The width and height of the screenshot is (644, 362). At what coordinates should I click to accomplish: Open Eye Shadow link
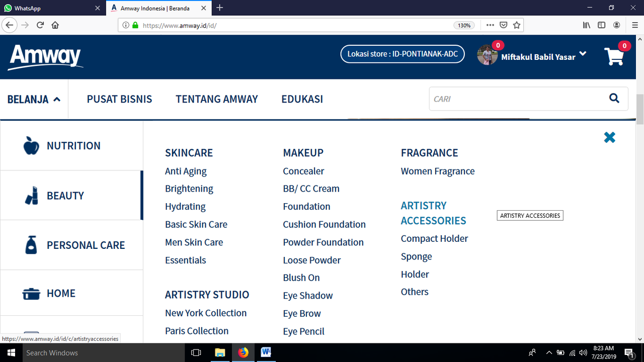[308, 296]
